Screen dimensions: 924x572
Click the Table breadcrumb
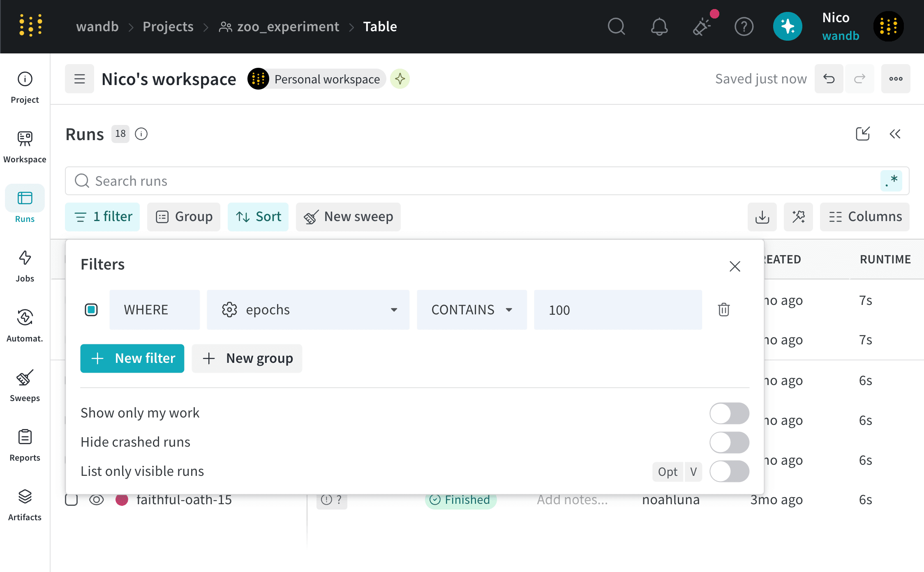[380, 27]
